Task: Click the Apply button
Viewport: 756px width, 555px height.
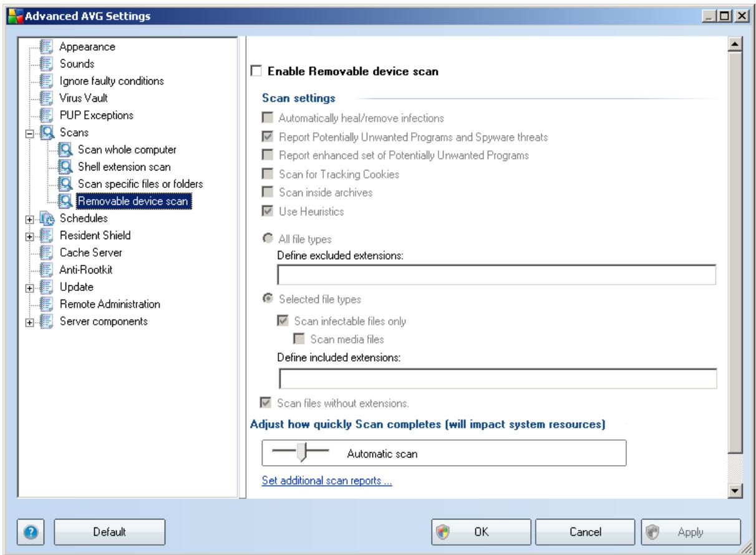Action: (691, 532)
